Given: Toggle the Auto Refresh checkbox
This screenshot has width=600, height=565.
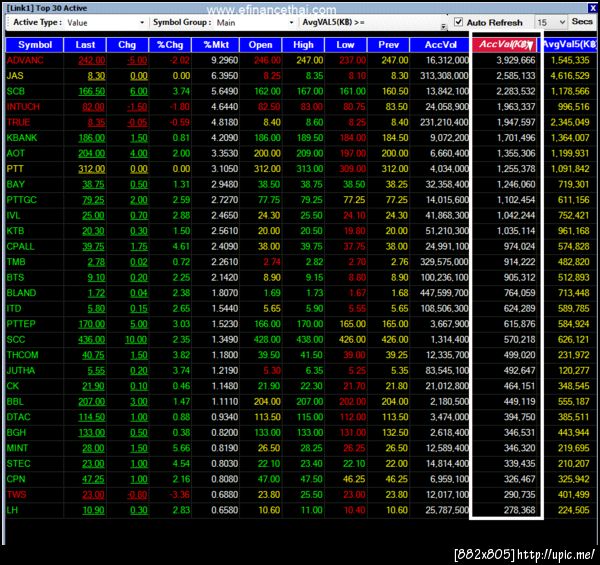Looking at the screenshot, I should pyautogui.click(x=458, y=22).
